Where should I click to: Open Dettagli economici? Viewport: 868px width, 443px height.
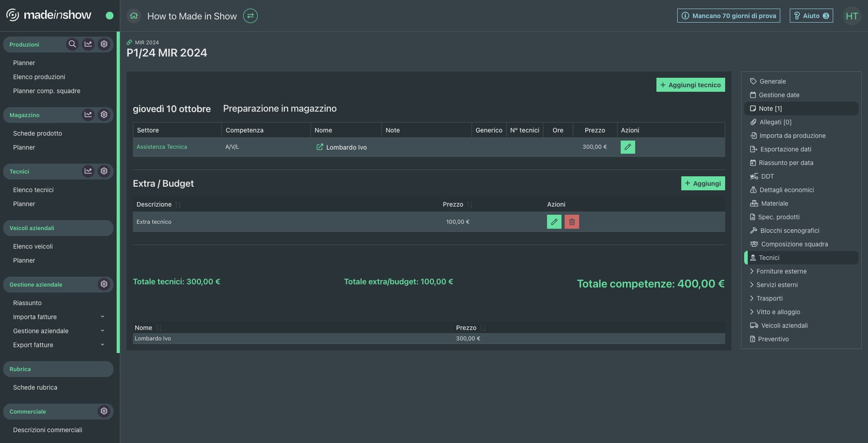pyautogui.click(x=801, y=190)
